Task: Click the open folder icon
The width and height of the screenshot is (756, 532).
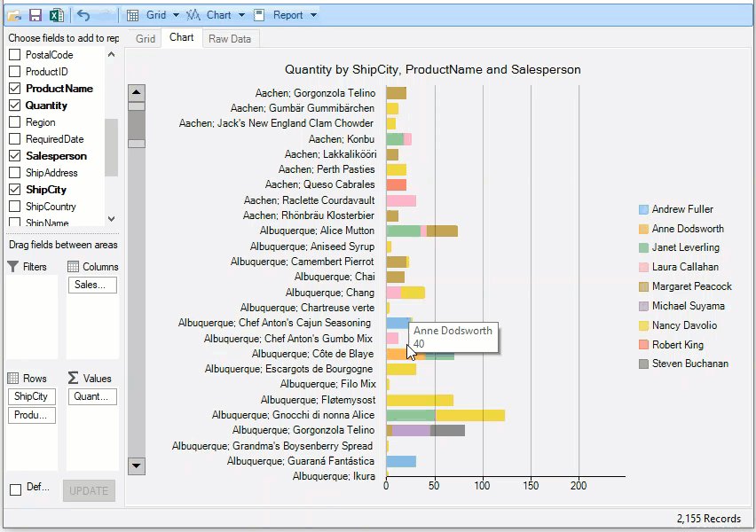Action: (x=14, y=15)
